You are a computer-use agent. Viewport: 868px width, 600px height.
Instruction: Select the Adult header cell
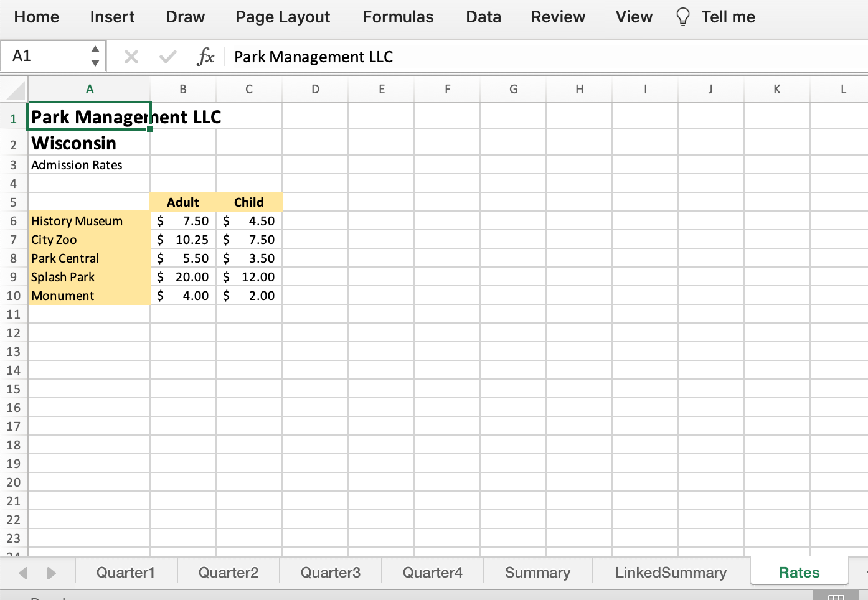(183, 202)
